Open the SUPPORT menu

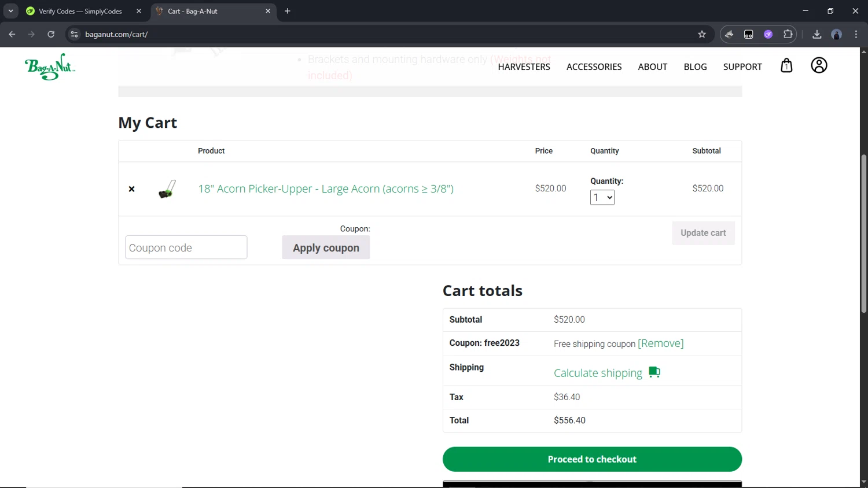[742, 66]
